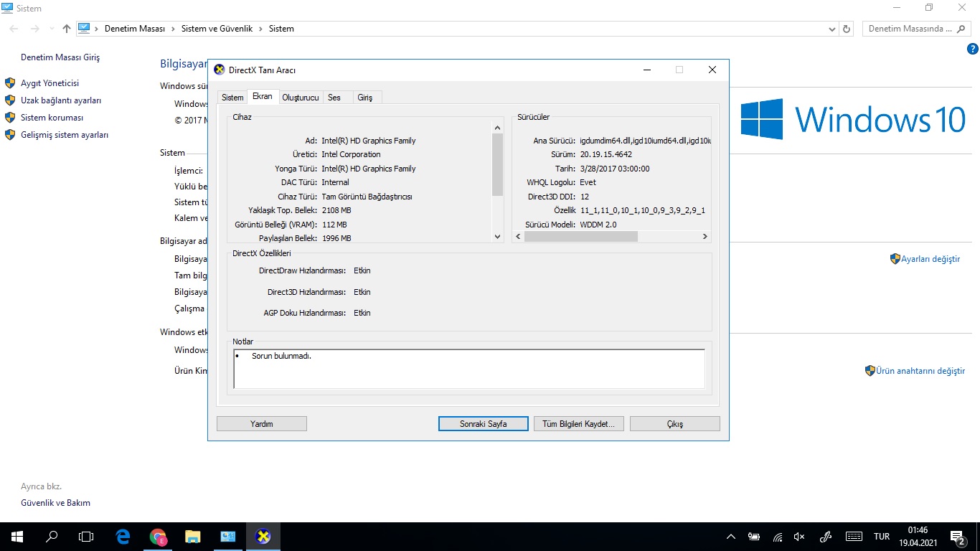980x551 pixels.
Task: Click the Sistem window icon in title bar
Action: coord(7,8)
